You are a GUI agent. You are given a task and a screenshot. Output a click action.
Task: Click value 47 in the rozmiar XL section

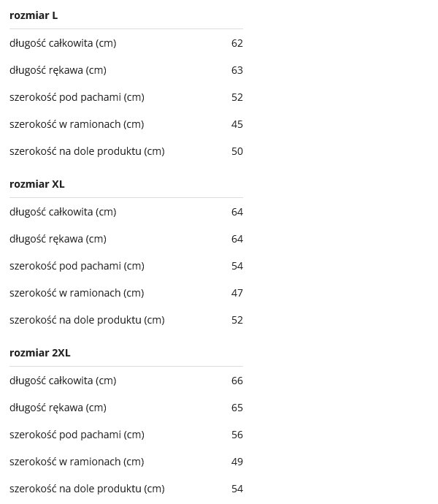[237, 293]
